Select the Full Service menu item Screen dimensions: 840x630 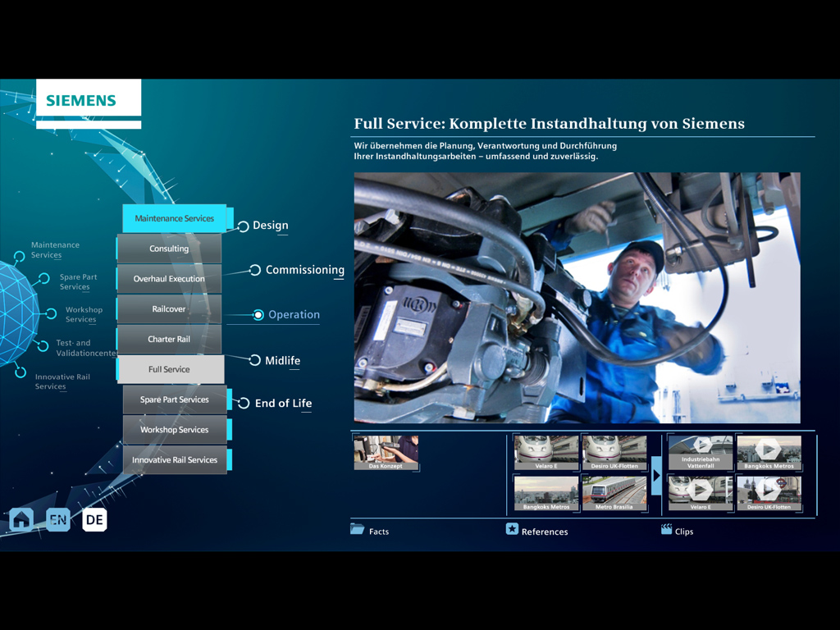point(171,369)
